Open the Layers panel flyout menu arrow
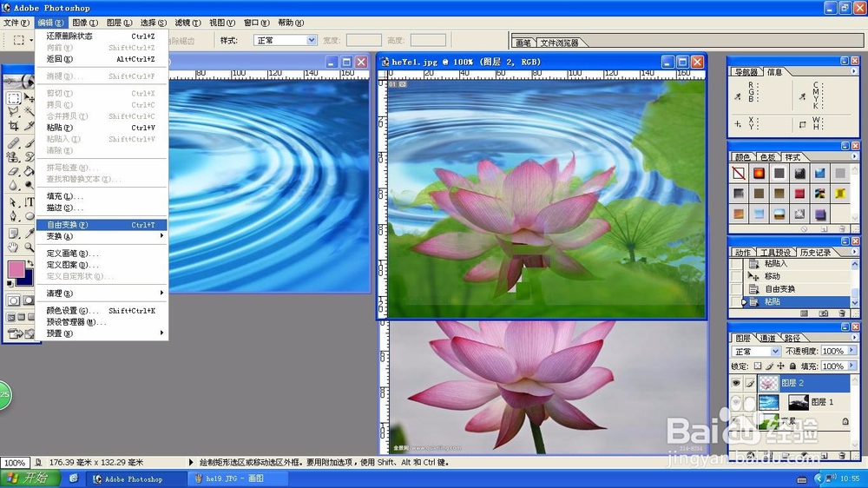Viewport: 868px width, 488px height. 854,337
